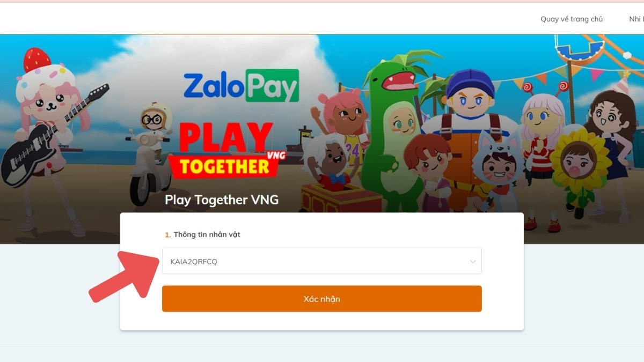Expand the character ID dropdown showing KAIA2QRFCQ

[322, 261]
